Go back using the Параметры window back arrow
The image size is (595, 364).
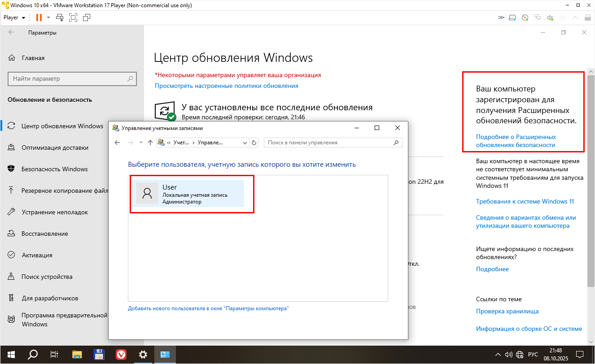point(11,32)
